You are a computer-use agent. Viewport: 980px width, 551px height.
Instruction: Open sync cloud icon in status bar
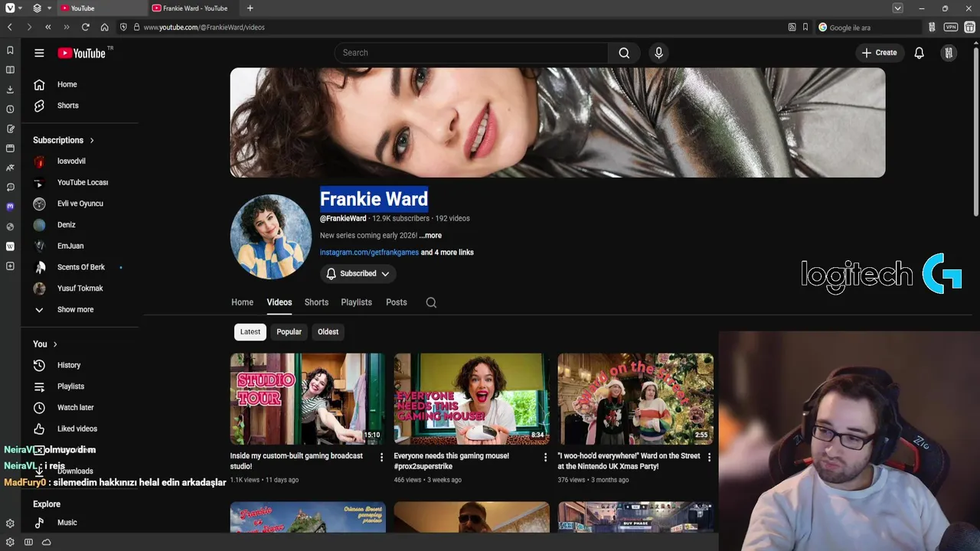point(47,542)
